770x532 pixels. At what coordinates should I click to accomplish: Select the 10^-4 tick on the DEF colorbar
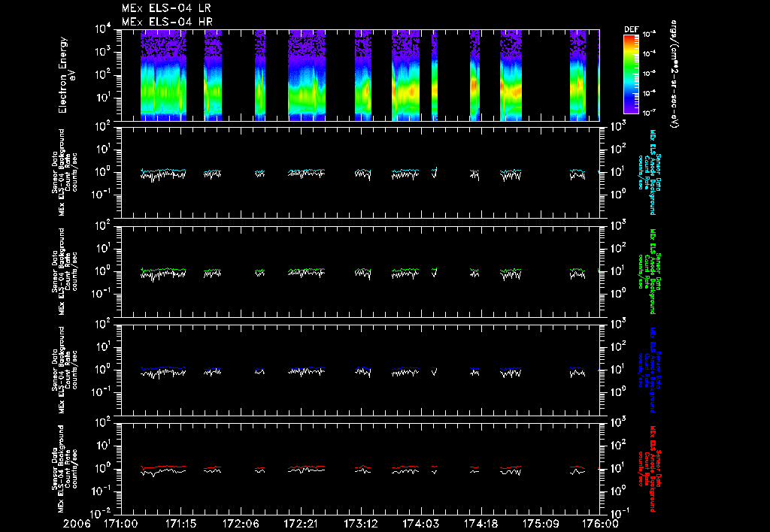(x=650, y=53)
